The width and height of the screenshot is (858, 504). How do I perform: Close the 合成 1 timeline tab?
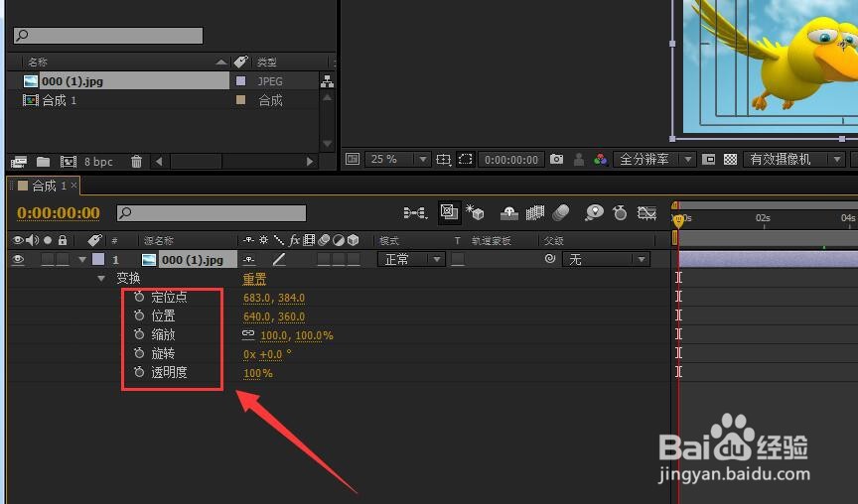pyautogui.click(x=73, y=186)
